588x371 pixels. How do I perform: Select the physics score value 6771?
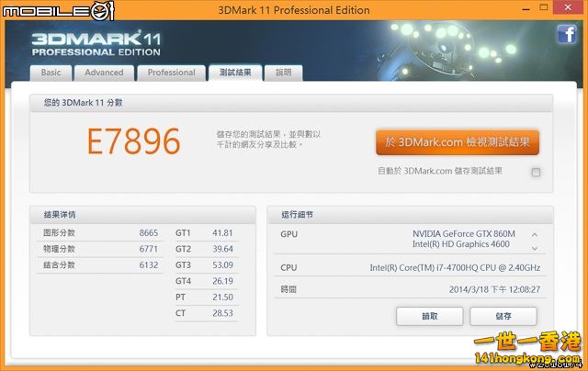point(149,249)
